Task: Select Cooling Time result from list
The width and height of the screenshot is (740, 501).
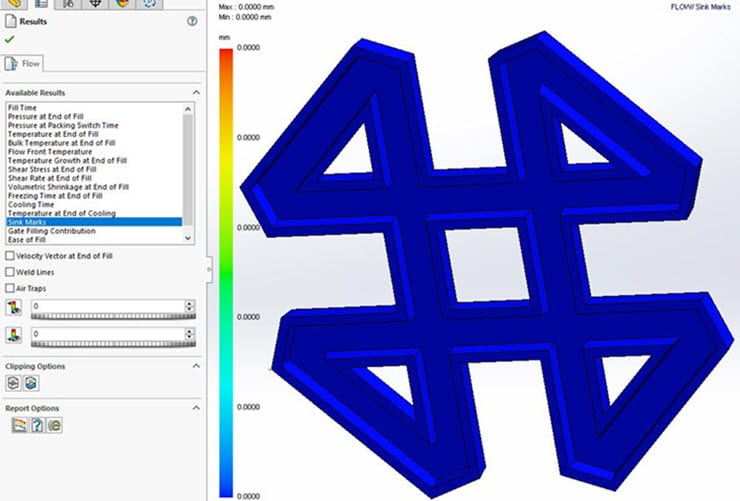Action: 30,205
